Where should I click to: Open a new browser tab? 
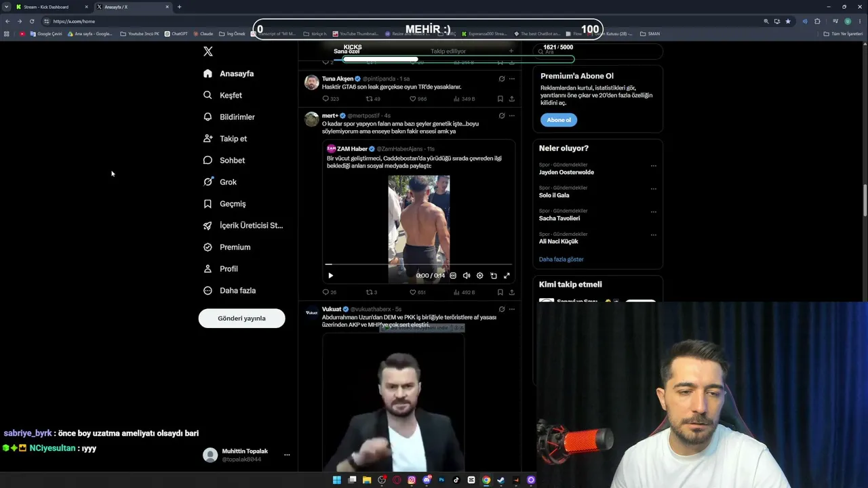pyautogui.click(x=179, y=7)
